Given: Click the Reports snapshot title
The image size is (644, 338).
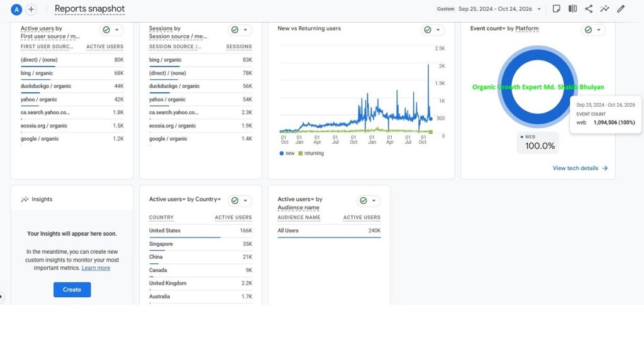Looking at the screenshot, I should tap(89, 9).
